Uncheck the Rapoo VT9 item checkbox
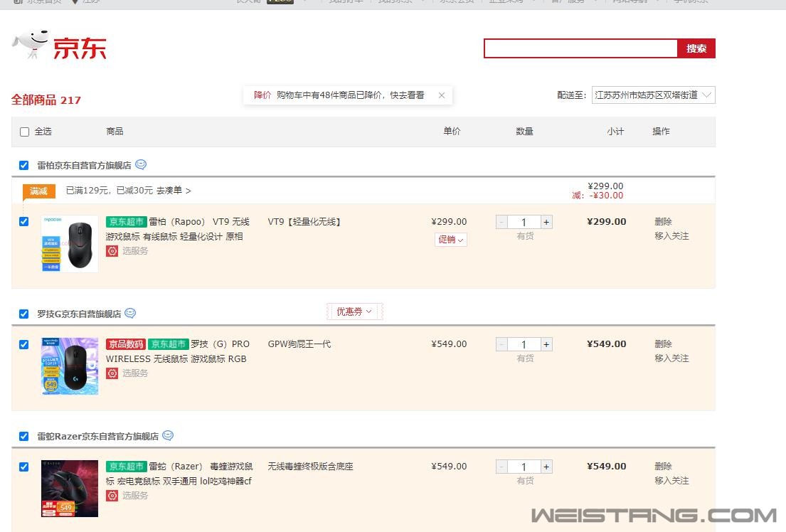The width and height of the screenshot is (786, 532). coord(23,222)
